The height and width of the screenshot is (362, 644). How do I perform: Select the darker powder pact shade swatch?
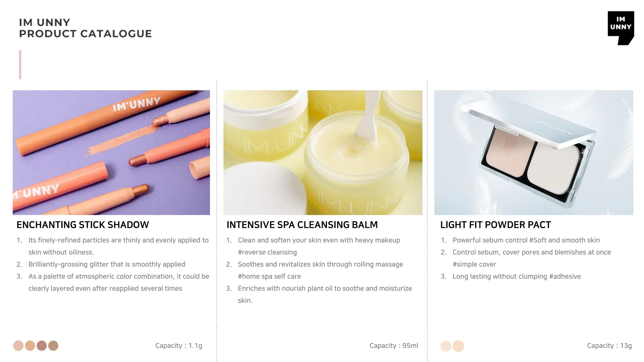(458, 346)
